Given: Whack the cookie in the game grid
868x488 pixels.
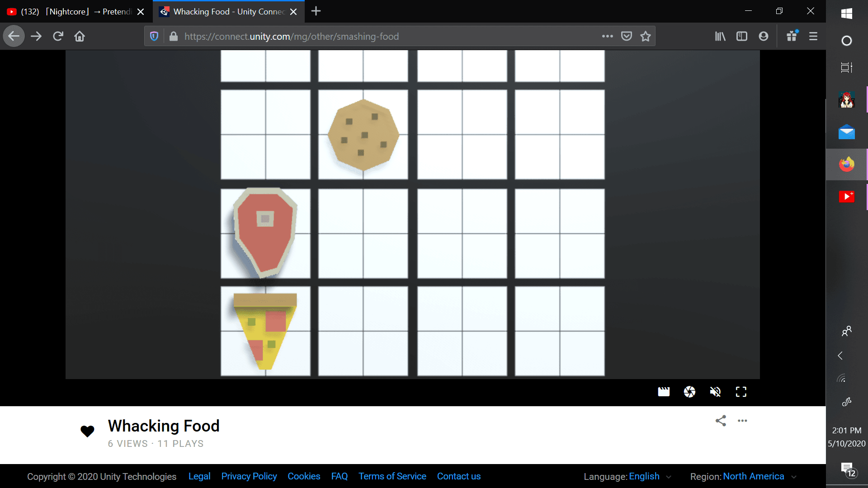Looking at the screenshot, I should (x=363, y=135).
